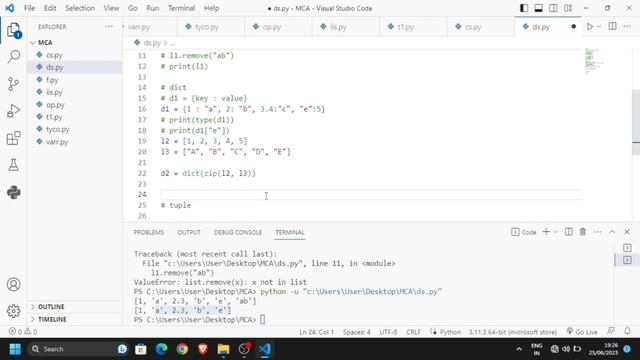The width and height of the screenshot is (640, 360).
Task: Open terminal launch profile dropdown
Action: pyautogui.click(x=555, y=232)
